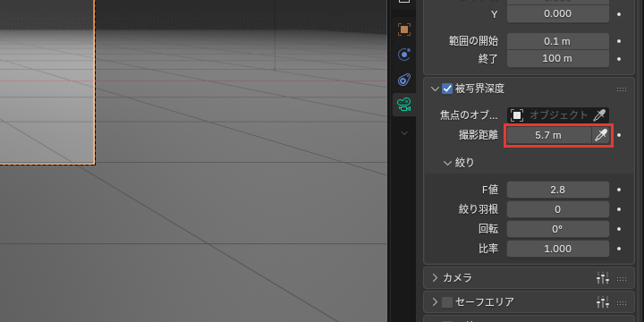
Task: Open the Object Constraints properties tab icon
Action: [x=404, y=80]
